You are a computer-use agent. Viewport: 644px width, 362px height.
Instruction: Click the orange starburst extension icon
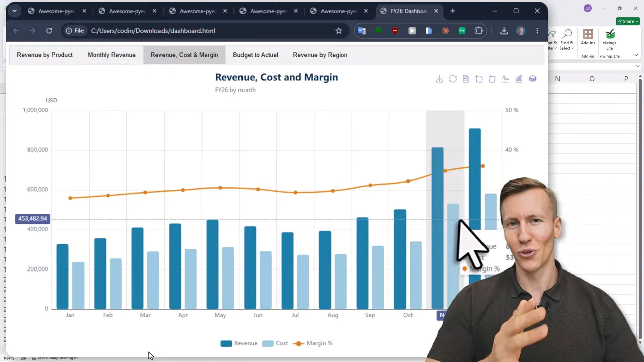(445, 31)
